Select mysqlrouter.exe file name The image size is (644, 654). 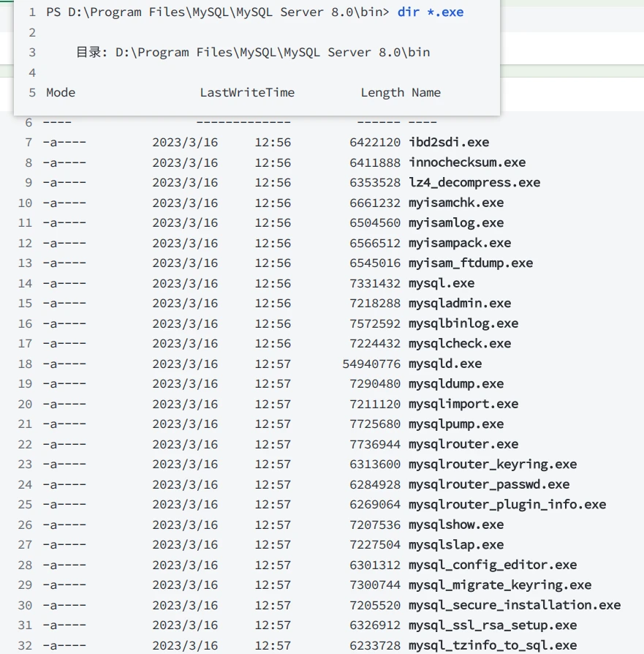point(463,444)
